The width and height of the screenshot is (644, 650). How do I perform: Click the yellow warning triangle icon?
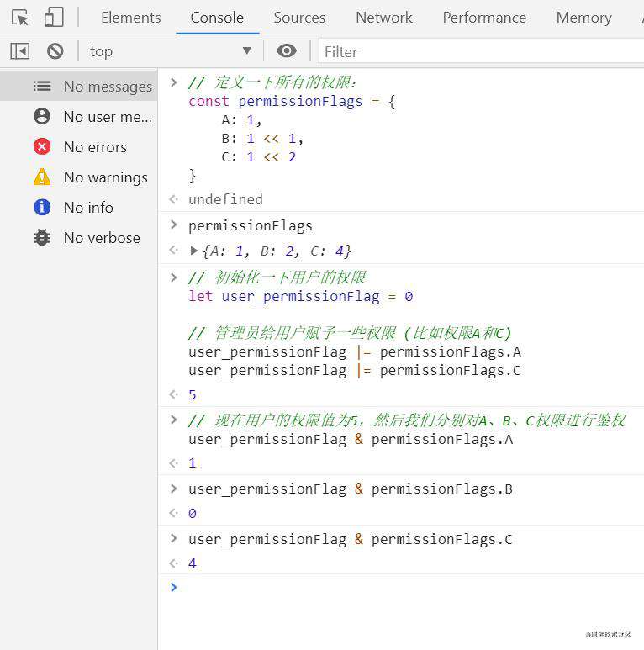pyautogui.click(x=42, y=177)
